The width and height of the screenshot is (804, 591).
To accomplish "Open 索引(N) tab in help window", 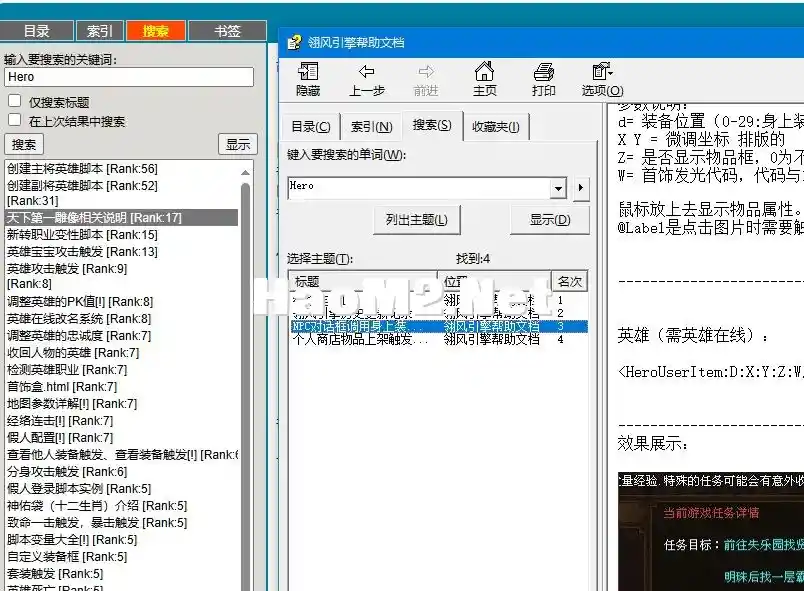I will coord(371,127).
